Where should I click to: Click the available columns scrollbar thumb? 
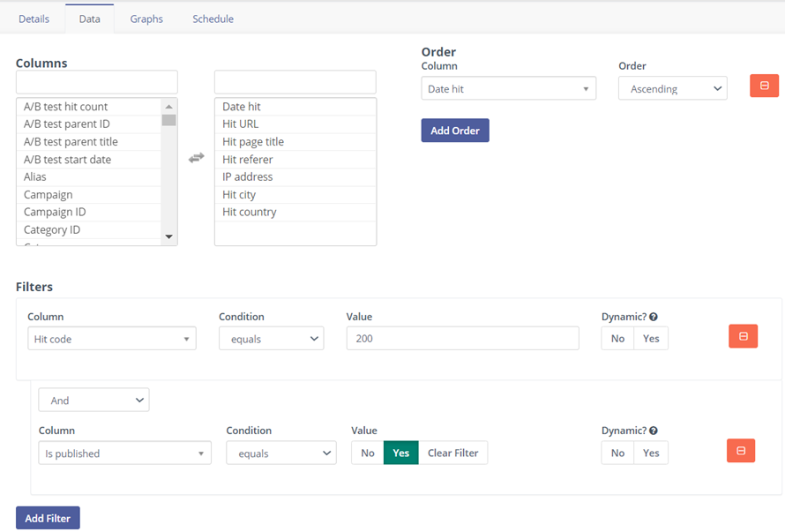(x=168, y=121)
